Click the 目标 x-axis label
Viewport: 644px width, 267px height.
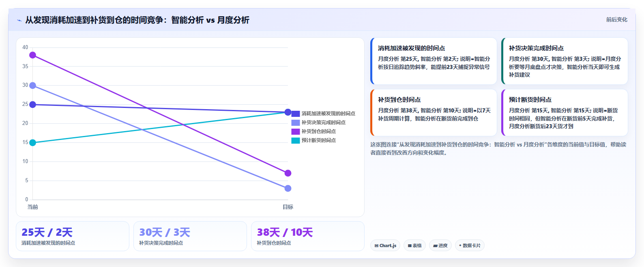pos(288,207)
